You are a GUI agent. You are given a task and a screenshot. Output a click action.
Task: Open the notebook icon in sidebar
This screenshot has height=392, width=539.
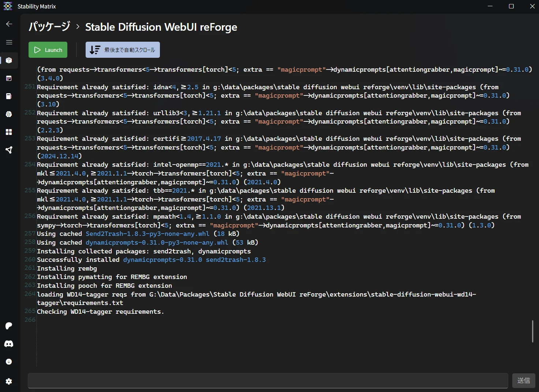tap(9, 96)
